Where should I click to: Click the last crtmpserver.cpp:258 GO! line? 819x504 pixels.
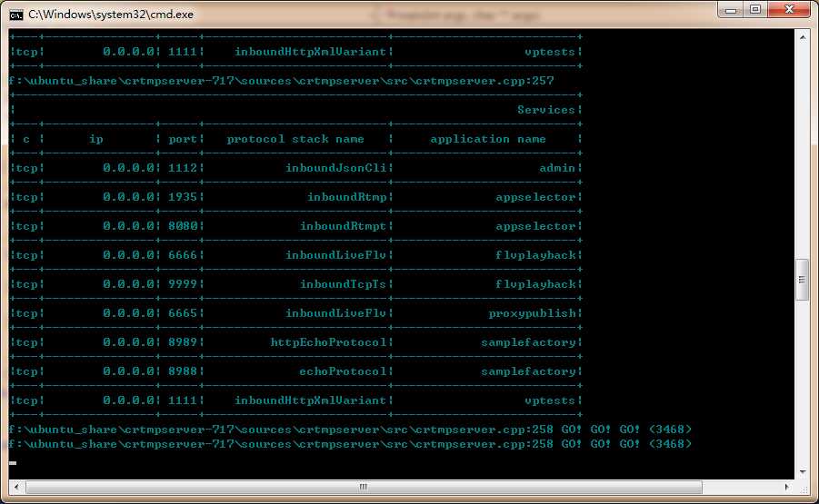(350, 444)
